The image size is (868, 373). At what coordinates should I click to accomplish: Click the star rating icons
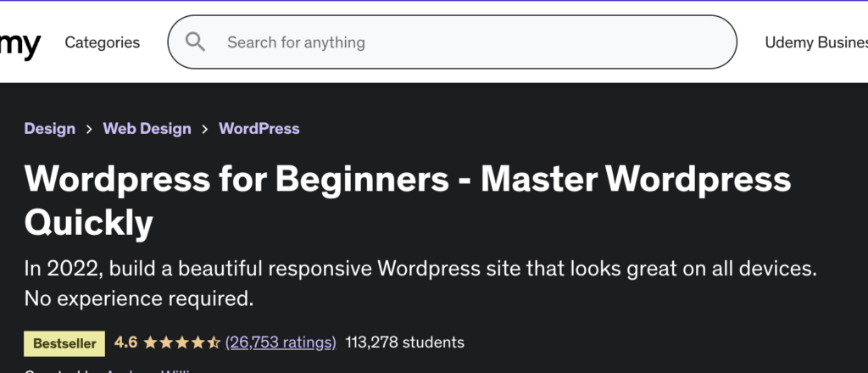181,343
